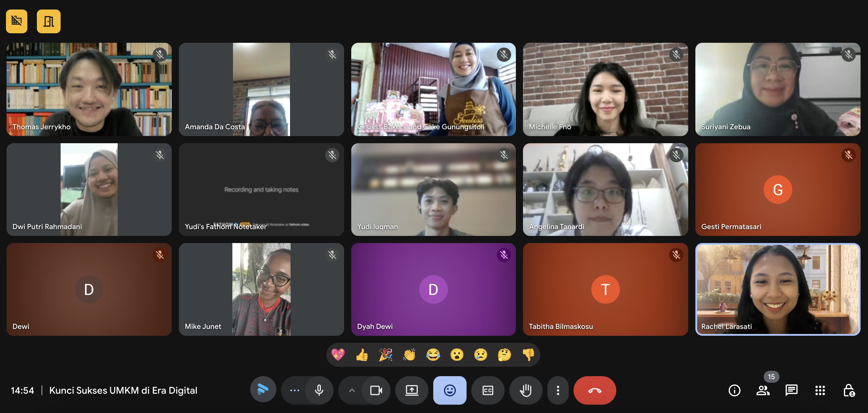Image resolution: width=868 pixels, height=413 pixels.
Task: Open the more options vertical dots menu
Action: 558,390
